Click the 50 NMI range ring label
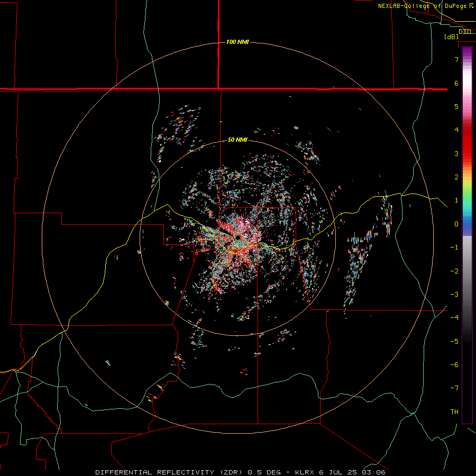Image resolution: width=476 pixels, height=476 pixels. pyautogui.click(x=237, y=140)
